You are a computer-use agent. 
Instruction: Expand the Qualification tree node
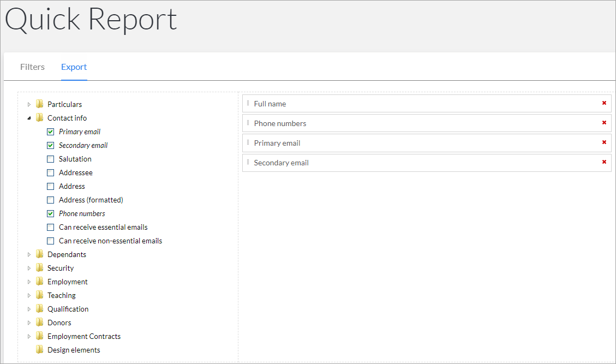(x=29, y=309)
